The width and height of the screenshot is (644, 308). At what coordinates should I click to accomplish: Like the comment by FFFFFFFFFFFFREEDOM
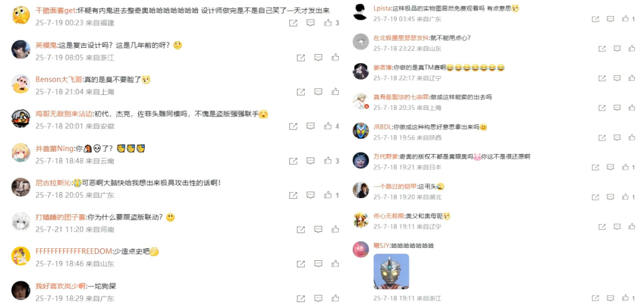pyautogui.click(x=336, y=264)
